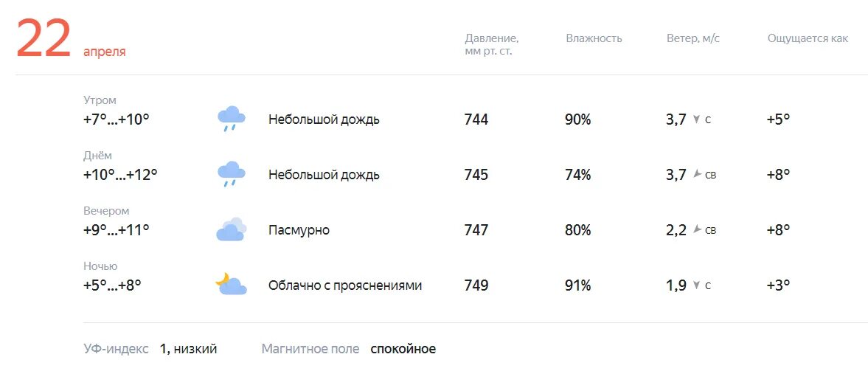Click the night moon and cloud icon
Image resolution: width=868 pixels, height=371 pixels.
(232, 283)
